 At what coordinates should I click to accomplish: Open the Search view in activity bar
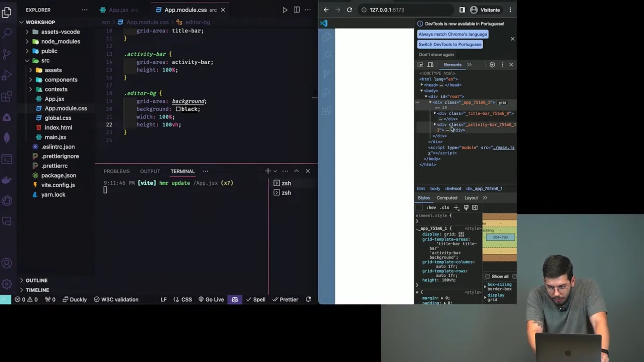coord(7,33)
